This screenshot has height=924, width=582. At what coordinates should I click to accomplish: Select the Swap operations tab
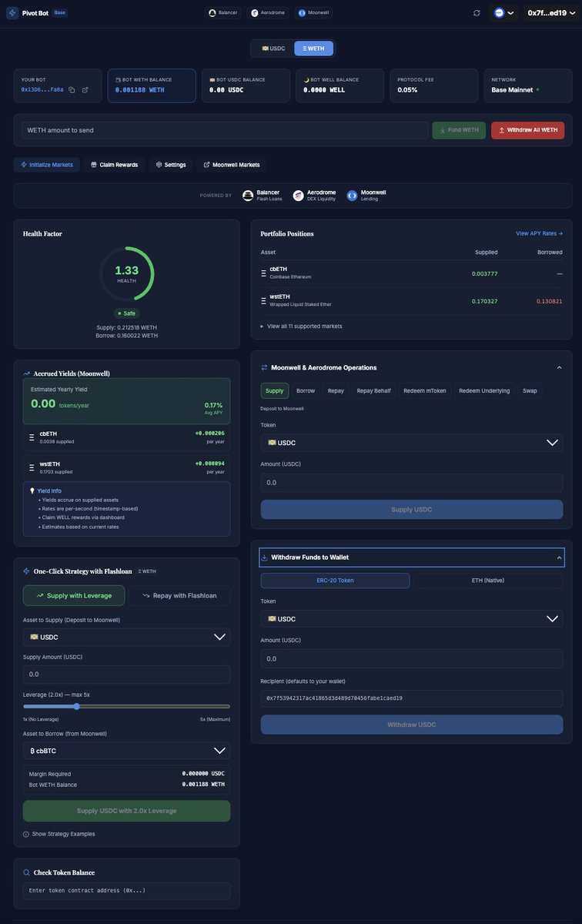coord(530,390)
